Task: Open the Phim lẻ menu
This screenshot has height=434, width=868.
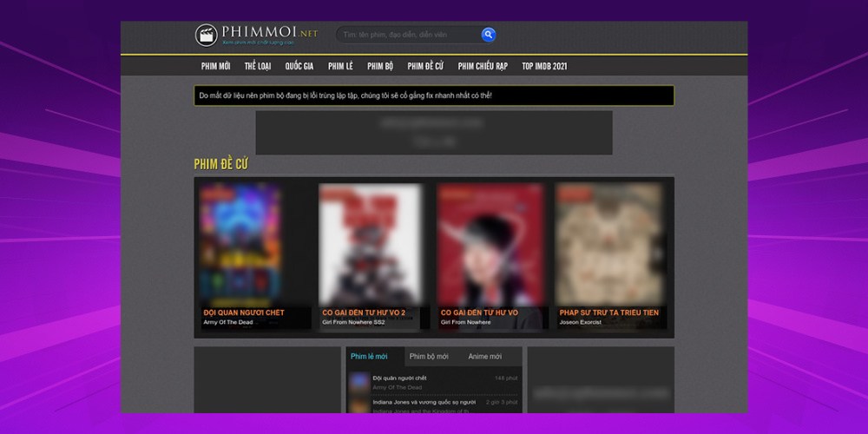Action: (340, 67)
